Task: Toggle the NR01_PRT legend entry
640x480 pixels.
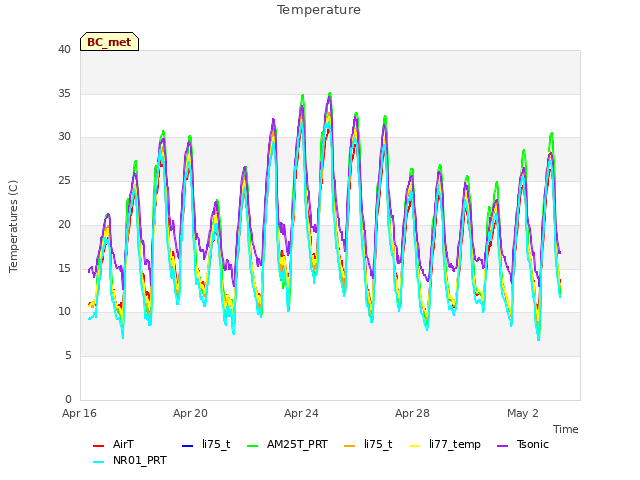Action: coord(130,460)
